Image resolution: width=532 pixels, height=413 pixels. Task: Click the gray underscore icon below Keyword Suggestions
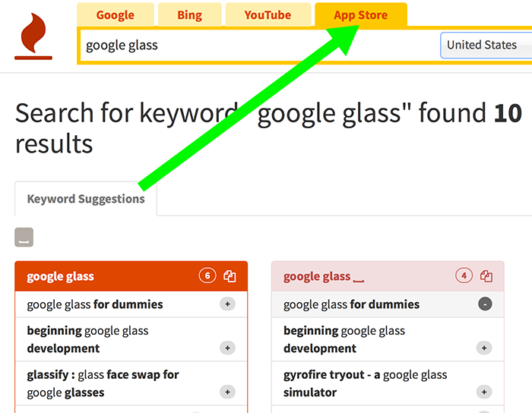(24, 237)
